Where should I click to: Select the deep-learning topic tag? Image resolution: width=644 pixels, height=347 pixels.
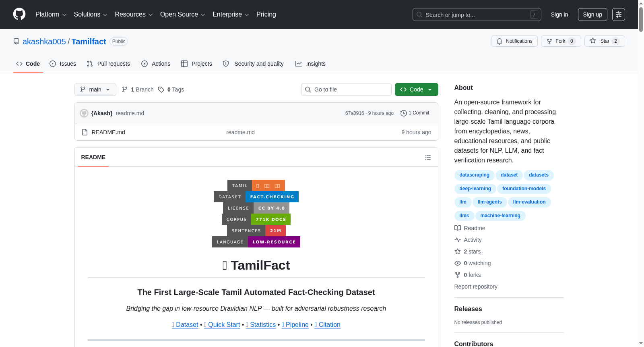(x=475, y=189)
